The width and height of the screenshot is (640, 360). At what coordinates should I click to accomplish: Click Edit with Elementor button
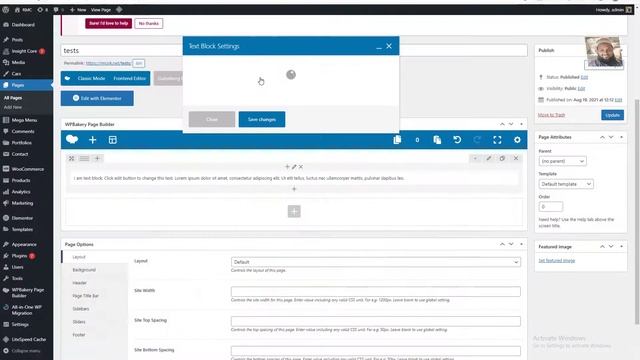tap(97, 98)
